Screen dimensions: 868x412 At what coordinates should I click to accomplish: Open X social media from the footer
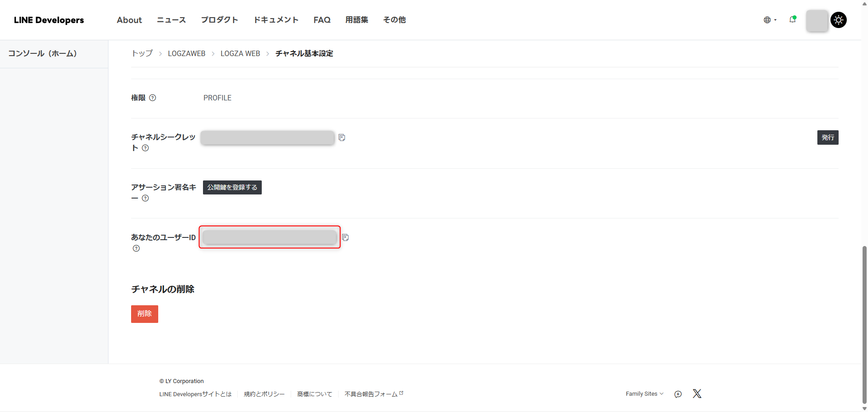[697, 393]
